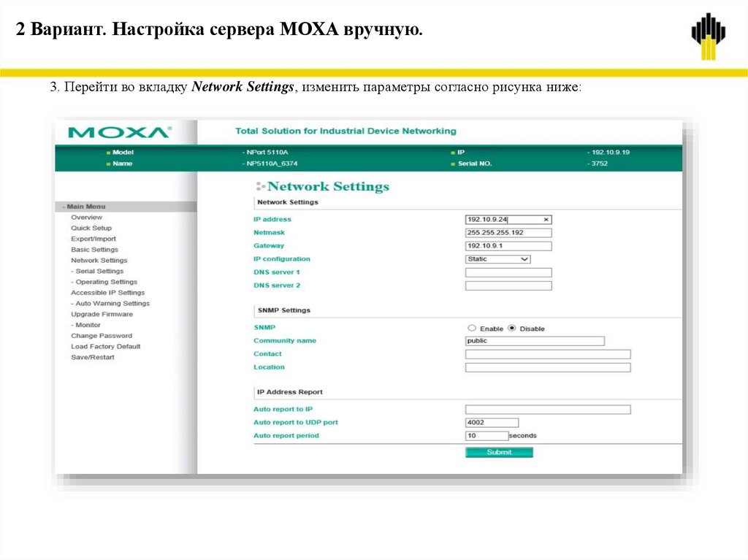Click the × clear icon in IP address field
This screenshot has width=748, height=560.
click(x=546, y=218)
